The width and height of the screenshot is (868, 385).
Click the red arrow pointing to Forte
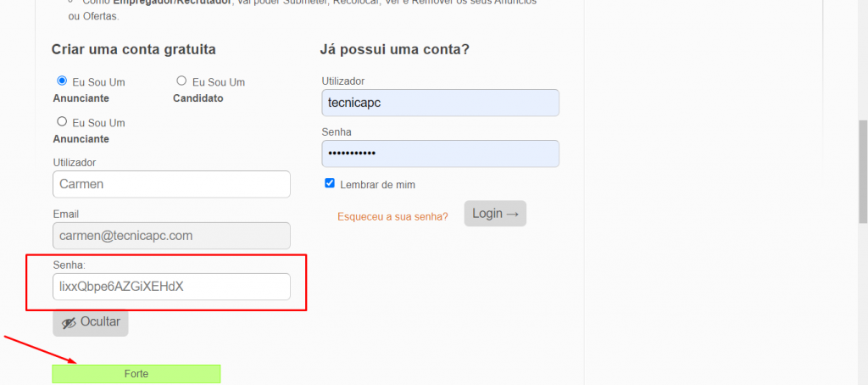(x=40, y=349)
